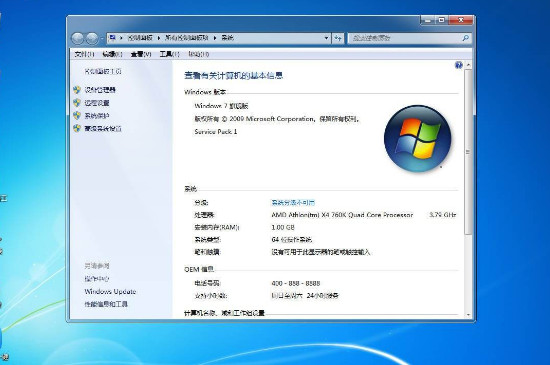
Task: Open 操作中心 under See also
Action: tap(97, 279)
